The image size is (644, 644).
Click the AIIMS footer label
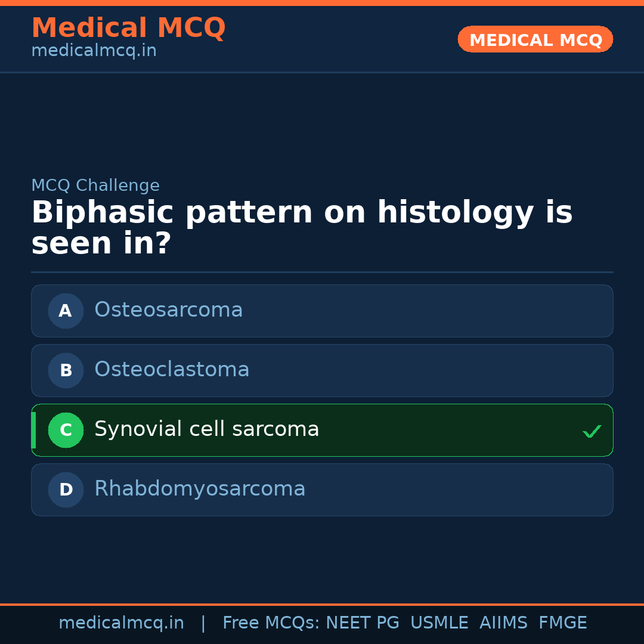coord(503,623)
